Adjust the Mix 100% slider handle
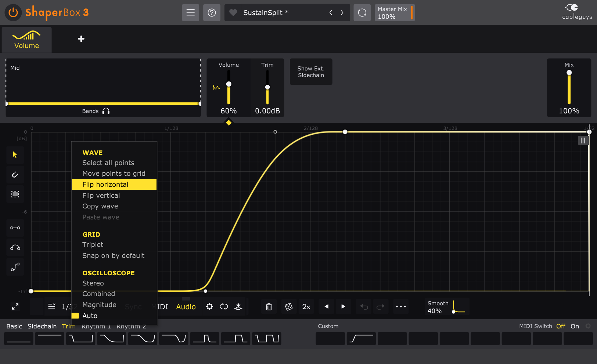The height and width of the screenshot is (364, 597). 569,73
